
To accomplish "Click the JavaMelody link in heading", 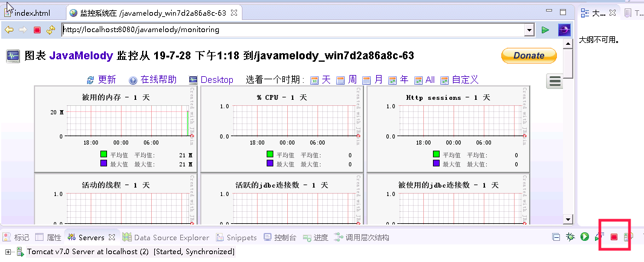I will click(81, 56).
